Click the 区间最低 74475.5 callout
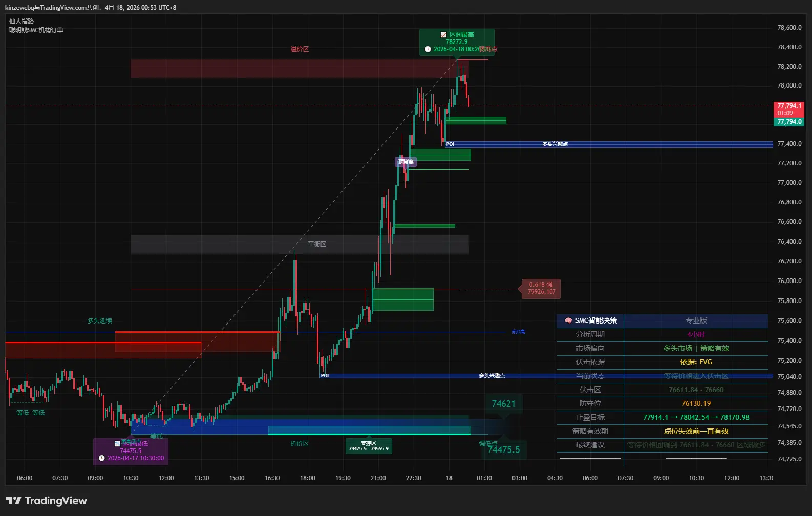 (131, 451)
